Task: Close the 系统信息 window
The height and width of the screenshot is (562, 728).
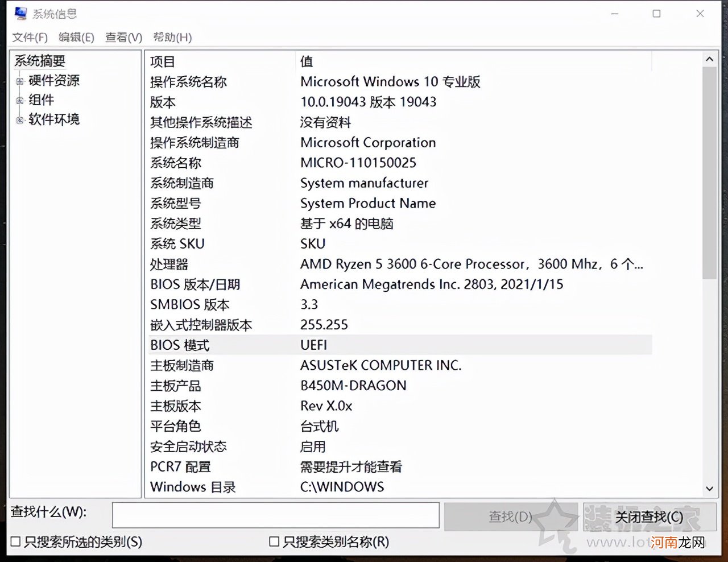Action: [x=700, y=14]
